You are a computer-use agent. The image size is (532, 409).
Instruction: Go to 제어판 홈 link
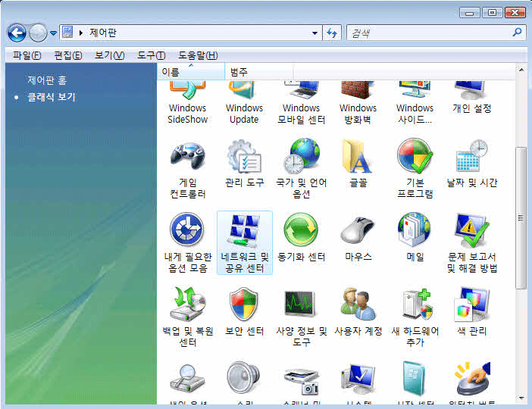pyautogui.click(x=47, y=80)
